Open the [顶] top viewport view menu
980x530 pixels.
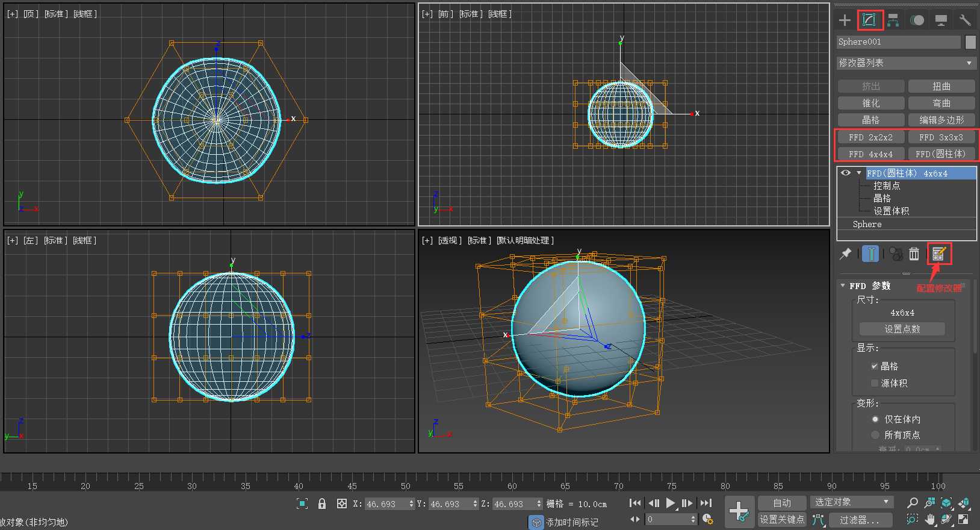31,14
